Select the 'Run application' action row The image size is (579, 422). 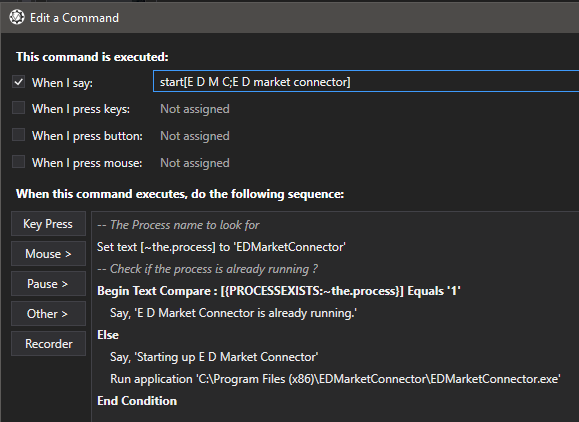[335, 379]
